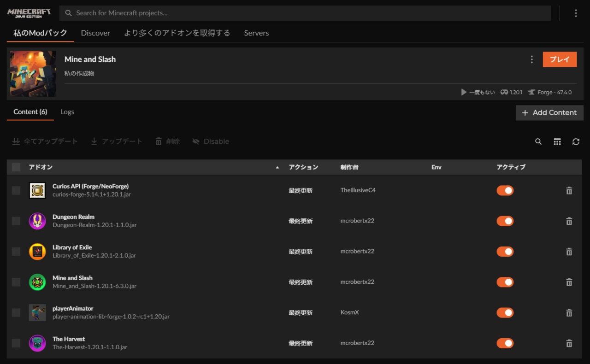The height and width of the screenshot is (364, 590).
Task: Sort by the 制作者 column header
Action: tap(349, 167)
